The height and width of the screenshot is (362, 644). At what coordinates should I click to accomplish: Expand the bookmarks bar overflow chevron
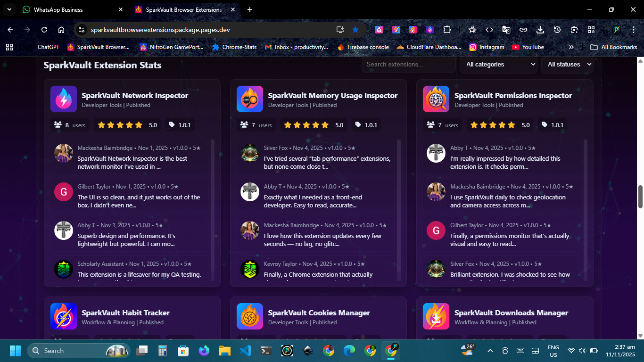tap(571, 47)
